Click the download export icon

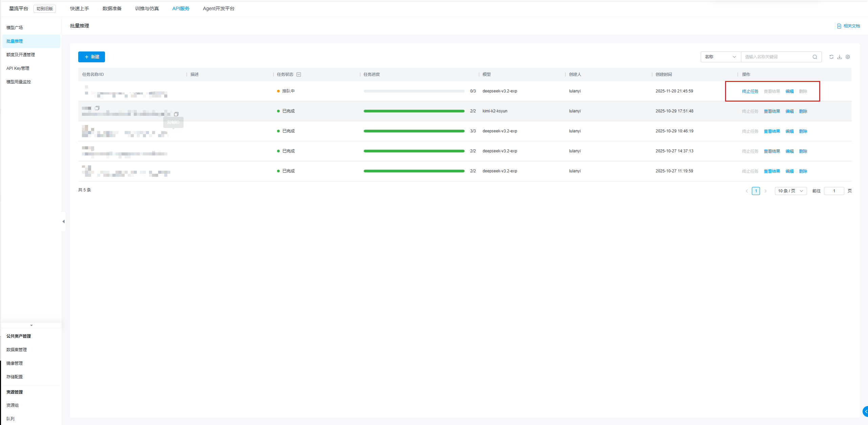[839, 57]
